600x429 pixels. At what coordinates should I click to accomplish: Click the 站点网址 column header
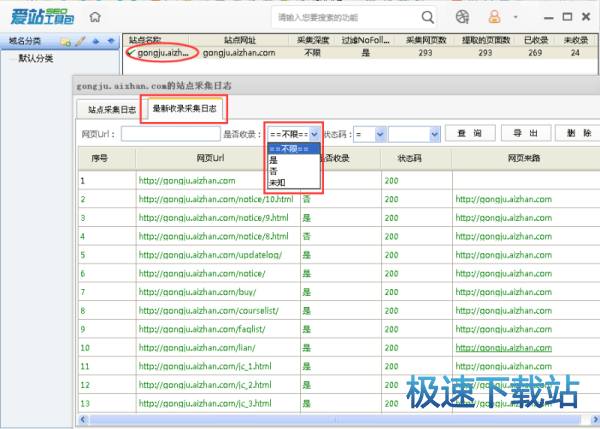(240, 40)
